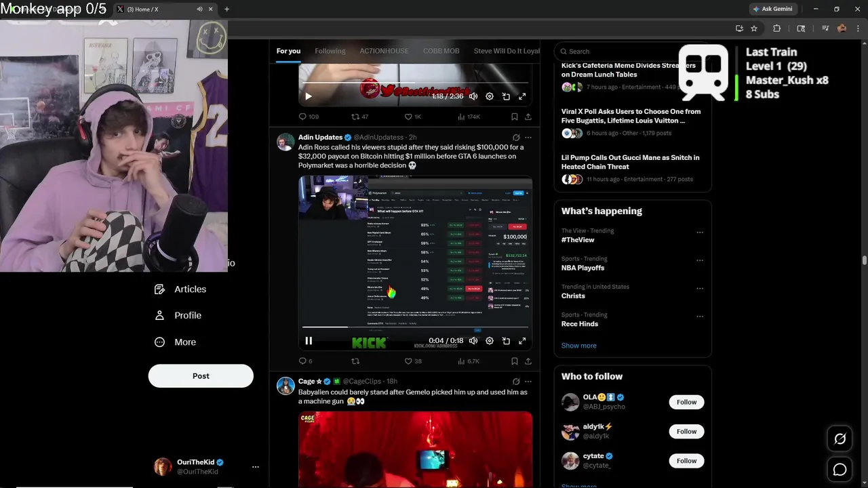
Task: Enter fullscreen on the 0:18 Kick video
Action: [x=522, y=341]
